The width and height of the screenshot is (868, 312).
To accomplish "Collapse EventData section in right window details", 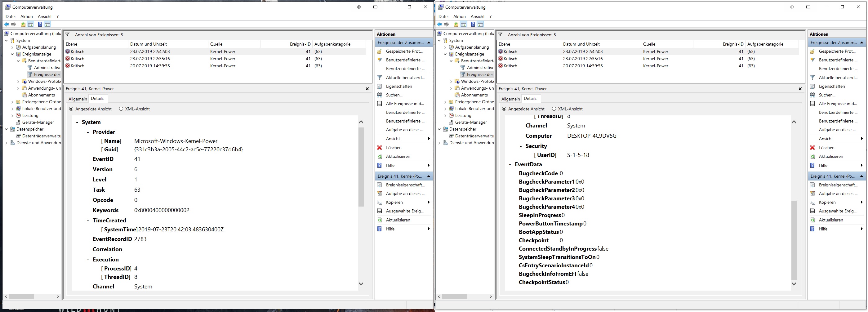I will 510,164.
